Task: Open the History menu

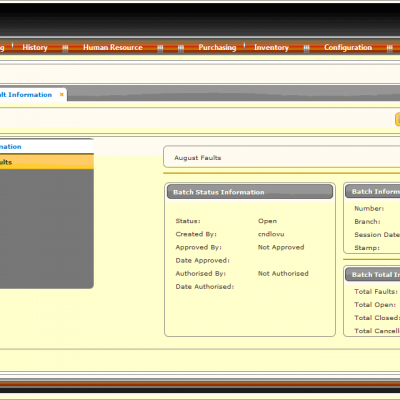Action: [35, 47]
